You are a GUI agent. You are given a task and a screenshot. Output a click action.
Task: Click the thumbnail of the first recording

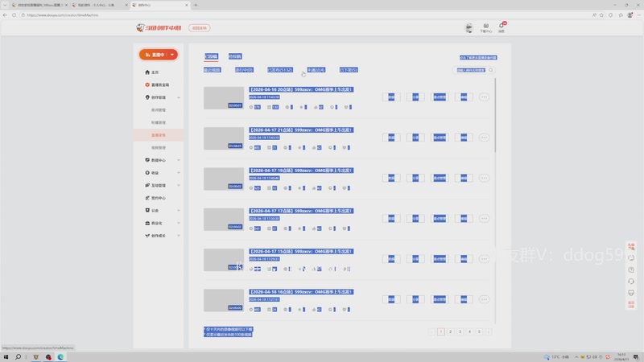[x=224, y=98]
